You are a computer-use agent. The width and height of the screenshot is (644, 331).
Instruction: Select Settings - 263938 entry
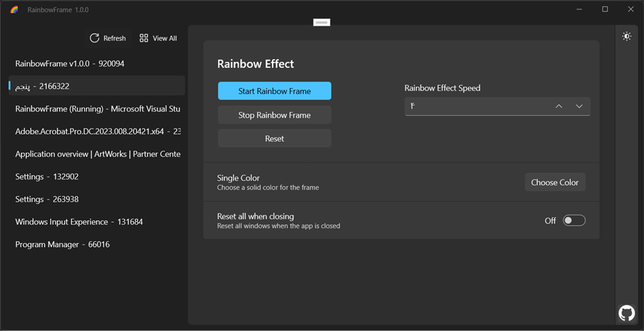pyautogui.click(x=97, y=199)
